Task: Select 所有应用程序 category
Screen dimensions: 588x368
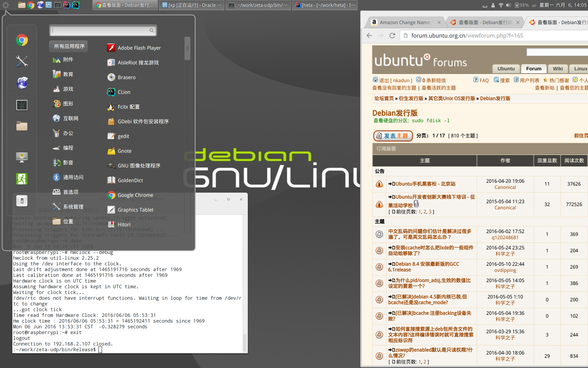Action: click(69, 46)
